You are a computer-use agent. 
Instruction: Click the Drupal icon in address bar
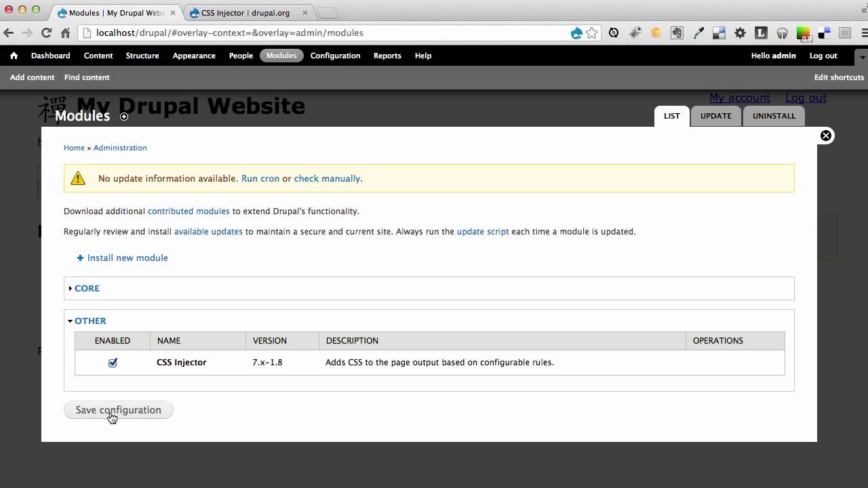[x=576, y=33]
